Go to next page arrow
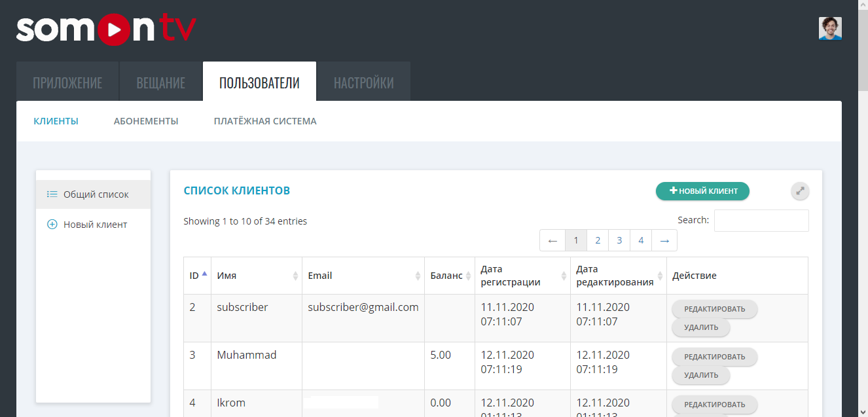Viewport: 868px width, 417px height. pos(664,241)
